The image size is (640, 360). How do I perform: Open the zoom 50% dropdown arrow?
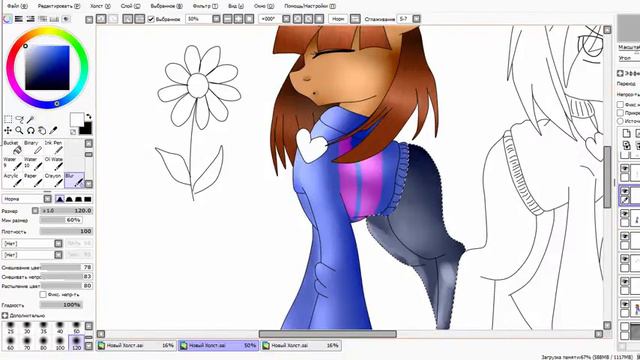click(216, 19)
